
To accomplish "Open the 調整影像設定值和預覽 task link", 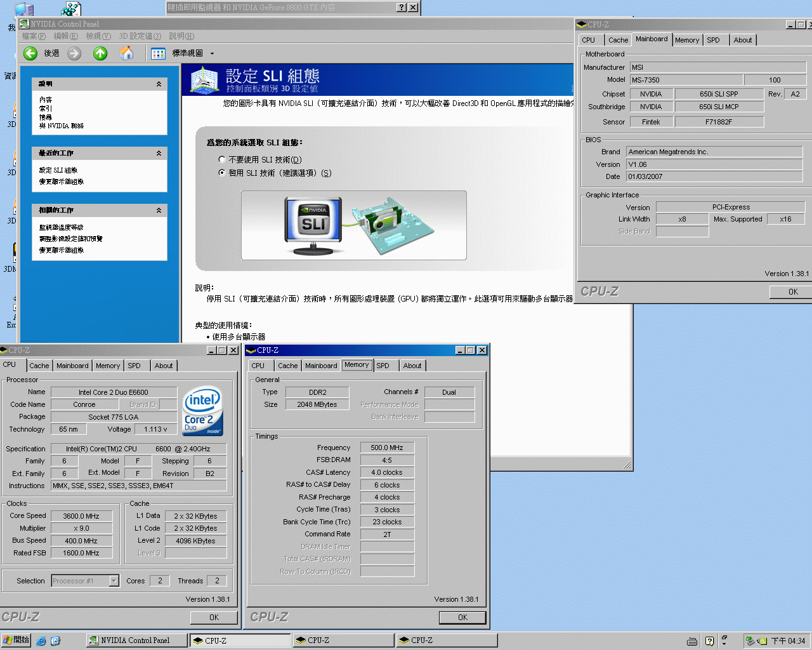I will click(x=71, y=239).
